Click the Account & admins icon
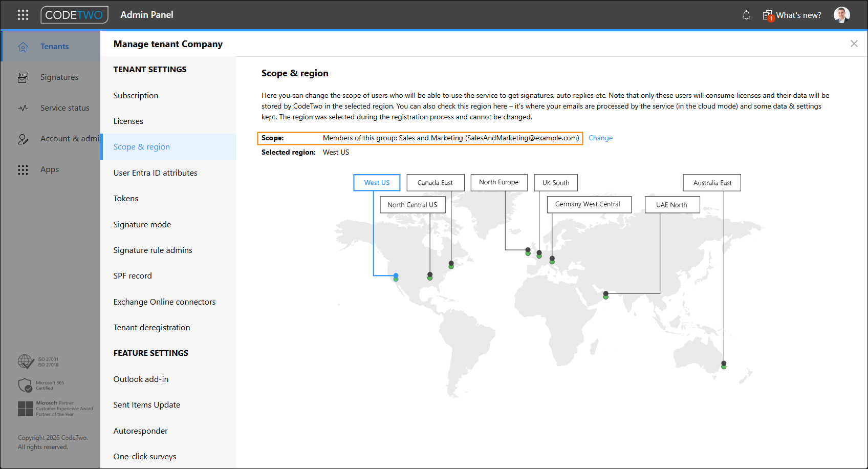The image size is (868, 469). coord(23,139)
